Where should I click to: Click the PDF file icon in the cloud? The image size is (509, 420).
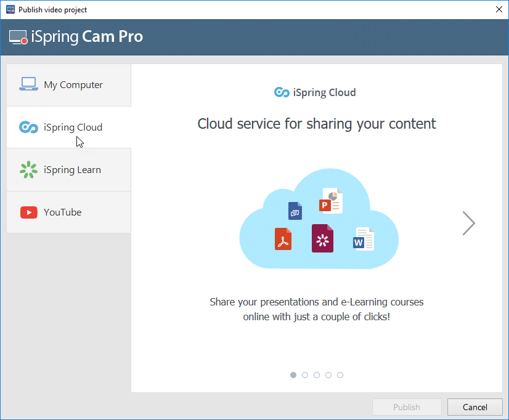[283, 239]
